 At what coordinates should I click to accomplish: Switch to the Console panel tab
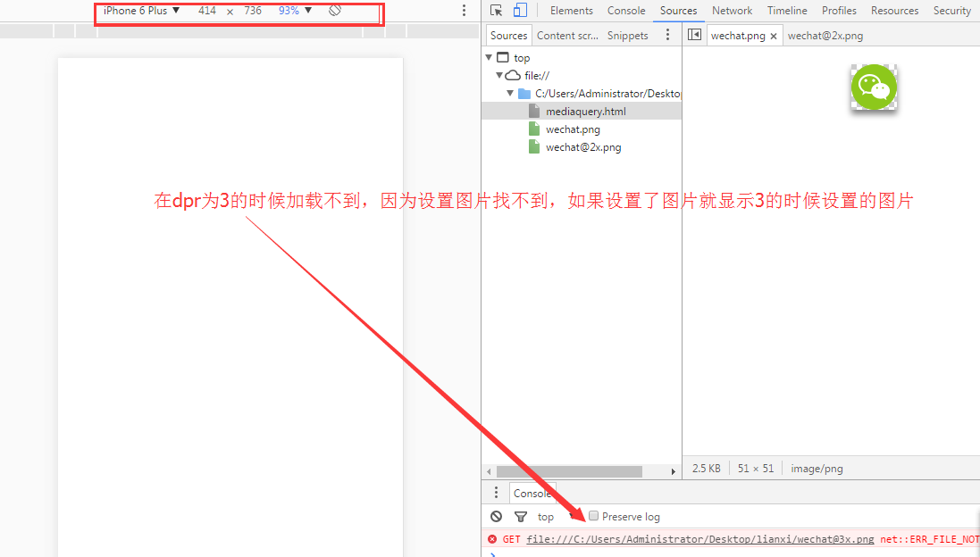click(626, 11)
